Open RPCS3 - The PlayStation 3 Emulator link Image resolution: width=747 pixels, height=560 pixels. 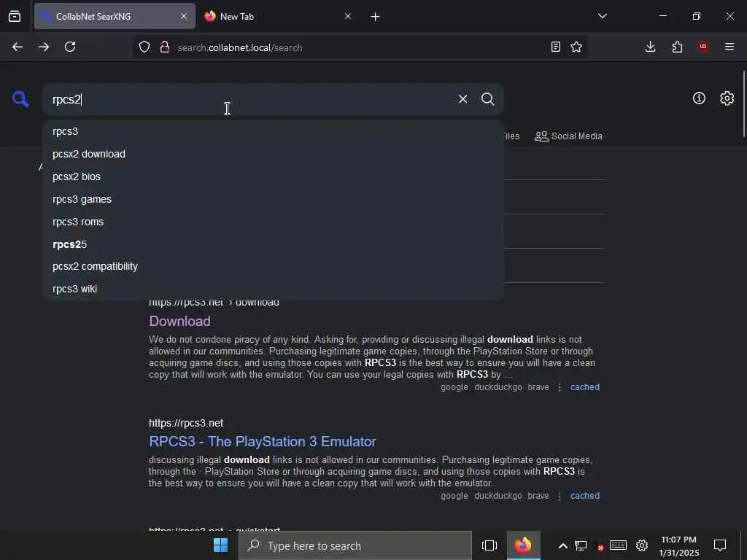263,441
